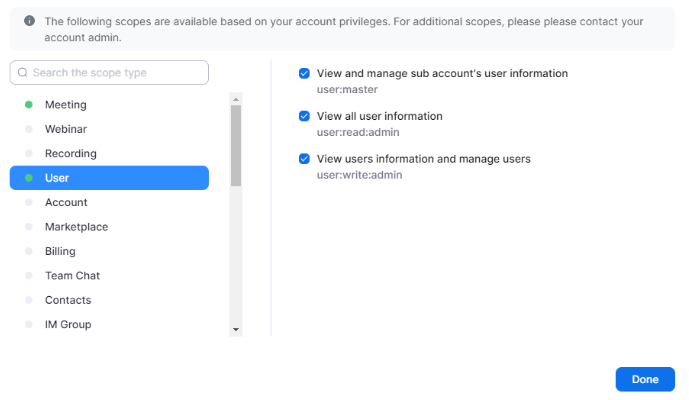Focus the Search the scope type field
The image size is (689, 400).
[109, 73]
